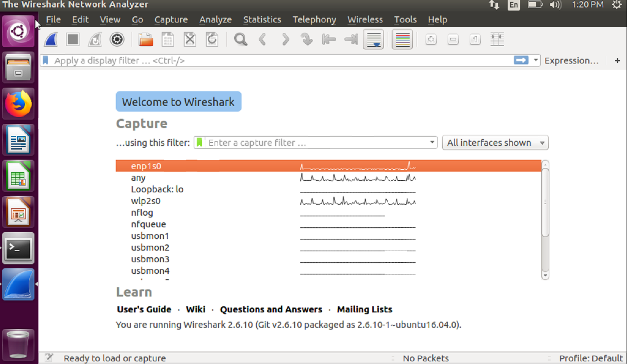The width and height of the screenshot is (627, 364).
Task: Open a capture file from the toolbar
Action: pyautogui.click(x=146, y=40)
